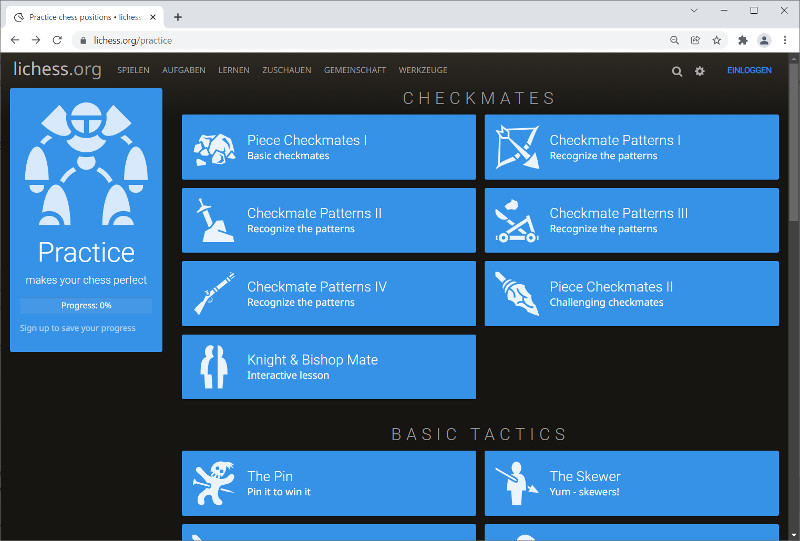The width and height of the screenshot is (800, 541).
Task: Open the Checkmate Patterns II title
Action: click(314, 213)
